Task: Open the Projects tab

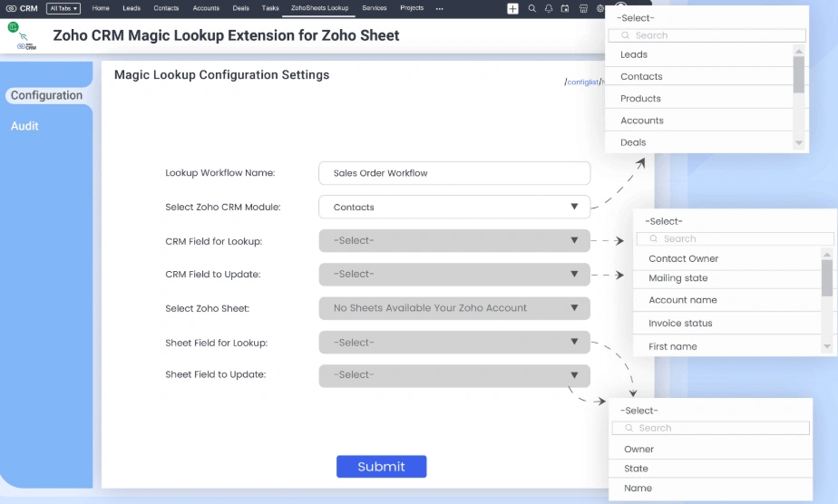Action: tap(412, 8)
